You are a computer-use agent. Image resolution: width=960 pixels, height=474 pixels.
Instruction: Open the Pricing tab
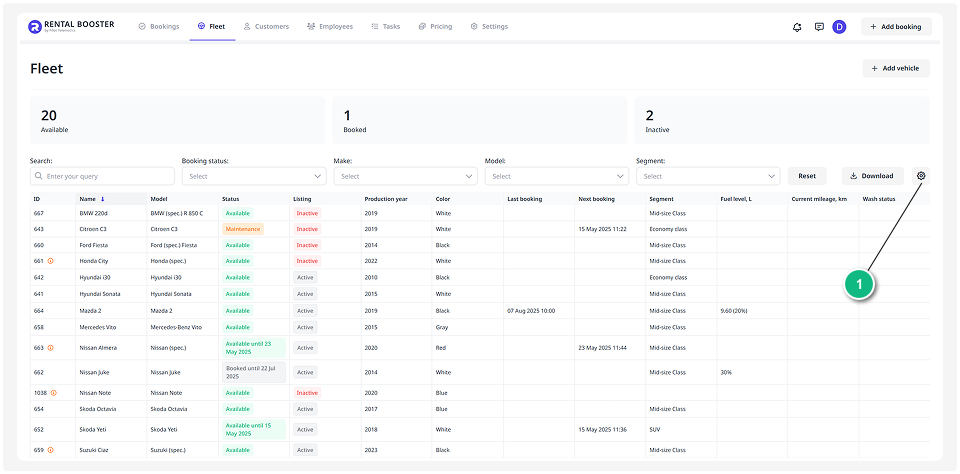[x=435, y=27]
